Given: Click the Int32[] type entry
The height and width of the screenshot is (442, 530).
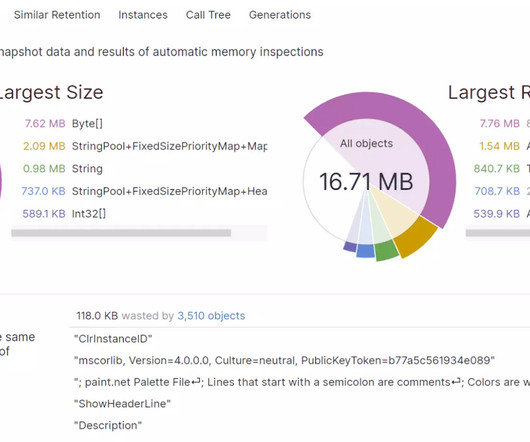Looking at the screenshot, I should point(89,214).
